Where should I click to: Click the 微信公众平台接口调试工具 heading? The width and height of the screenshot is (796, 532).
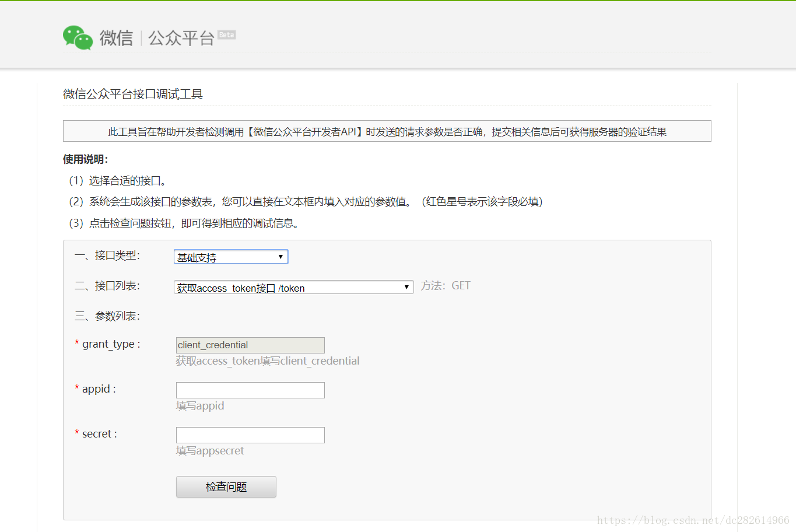pyautogui.click(x=133, y=94)
